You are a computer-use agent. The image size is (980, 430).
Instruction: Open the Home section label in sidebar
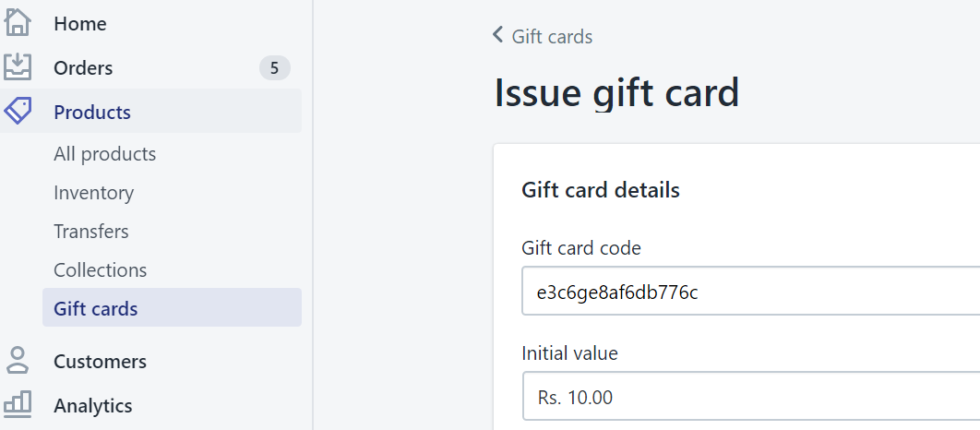coord(79,24)
